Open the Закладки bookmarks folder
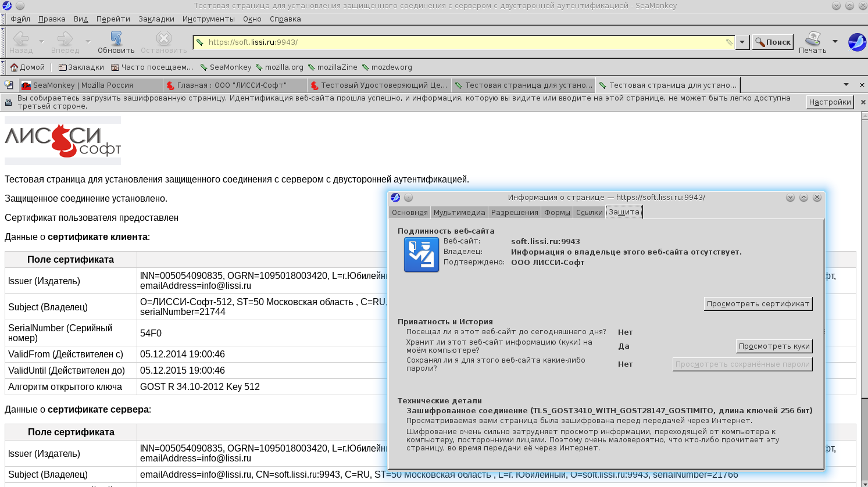This screenshot has width=868, height=487. (x=81, y=67)
